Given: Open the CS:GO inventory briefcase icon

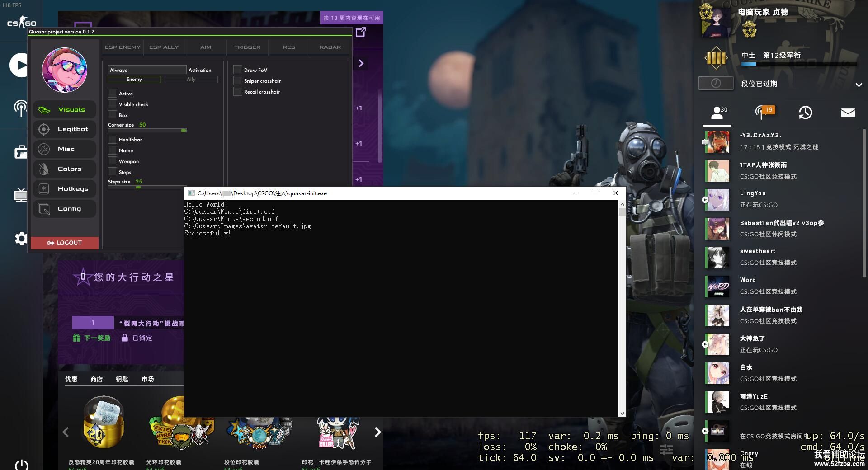Looking at the screenshot, I should (20, 152).
